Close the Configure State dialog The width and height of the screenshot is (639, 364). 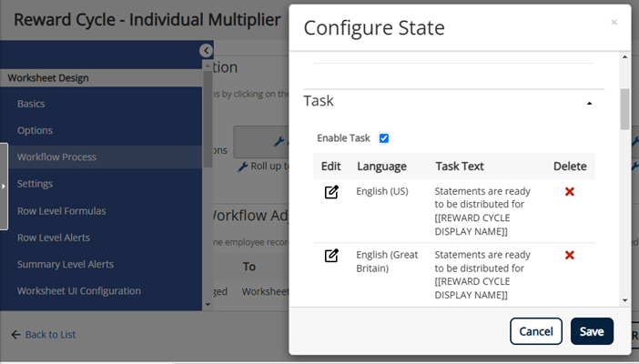click(614, 22)
